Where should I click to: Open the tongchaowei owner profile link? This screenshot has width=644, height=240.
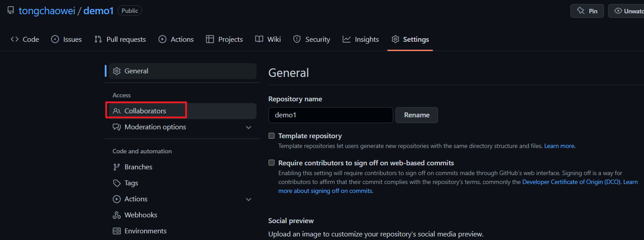(x=47, y=11)
